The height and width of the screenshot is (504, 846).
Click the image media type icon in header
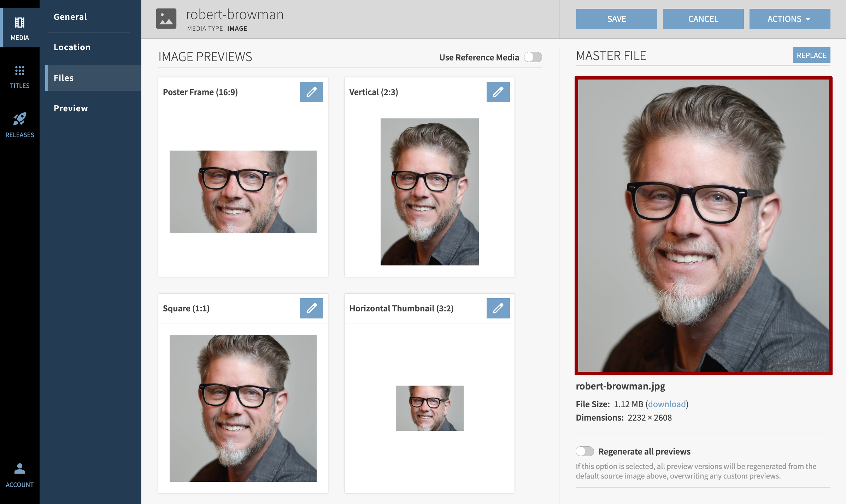point(166,19)
